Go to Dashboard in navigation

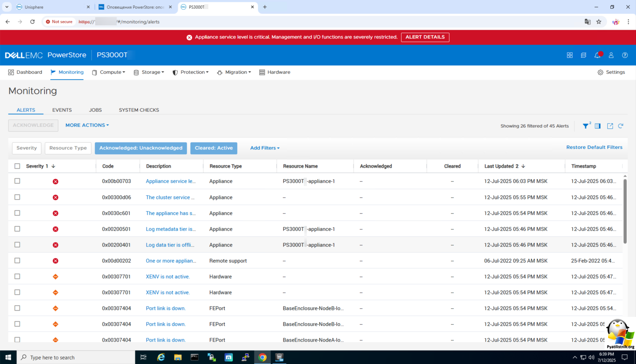(25, 72)
